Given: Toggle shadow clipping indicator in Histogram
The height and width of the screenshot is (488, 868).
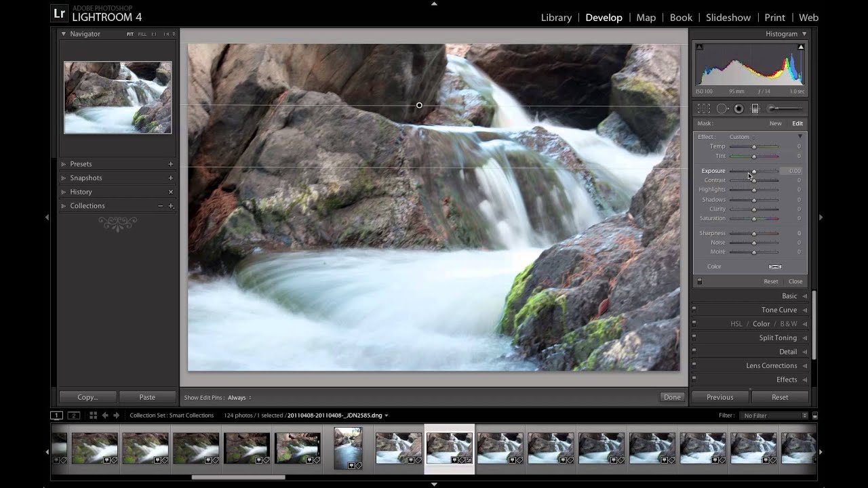Looking at the screenshot, I should tap(699, 47).
